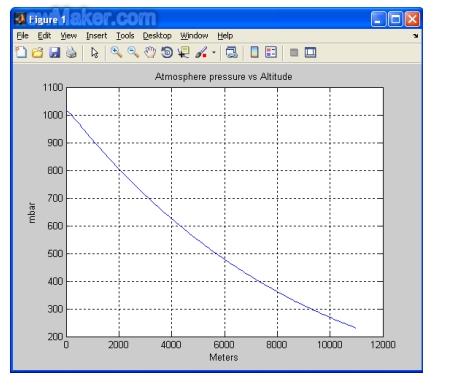The image size is (450, 386).
Task: Click the Link Plot icon
Action: point(232,52)
